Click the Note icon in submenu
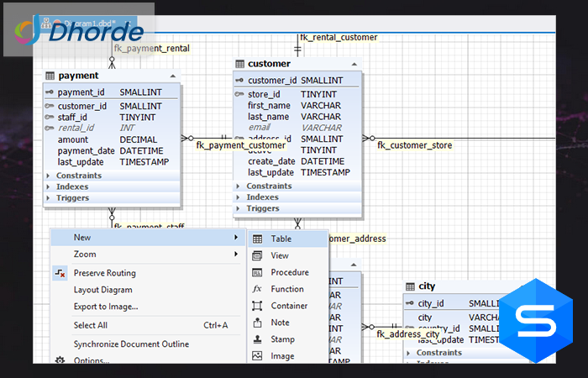The width and height of the screenshot is (588, 378). (257, 323)
